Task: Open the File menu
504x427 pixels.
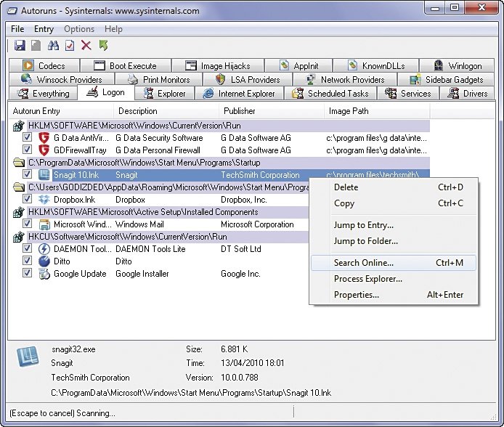Action: point(17,29)
